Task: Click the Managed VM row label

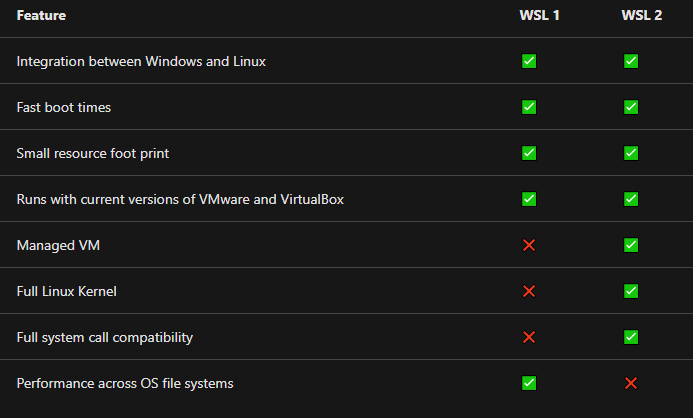Action: 58,245
